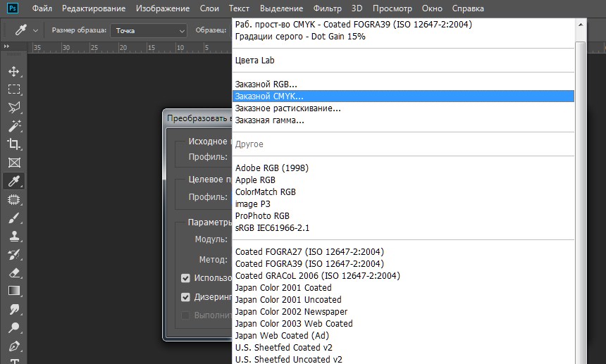Open the 3D menu
Viewport: 606px width, 364px height.
pos(357,8)
